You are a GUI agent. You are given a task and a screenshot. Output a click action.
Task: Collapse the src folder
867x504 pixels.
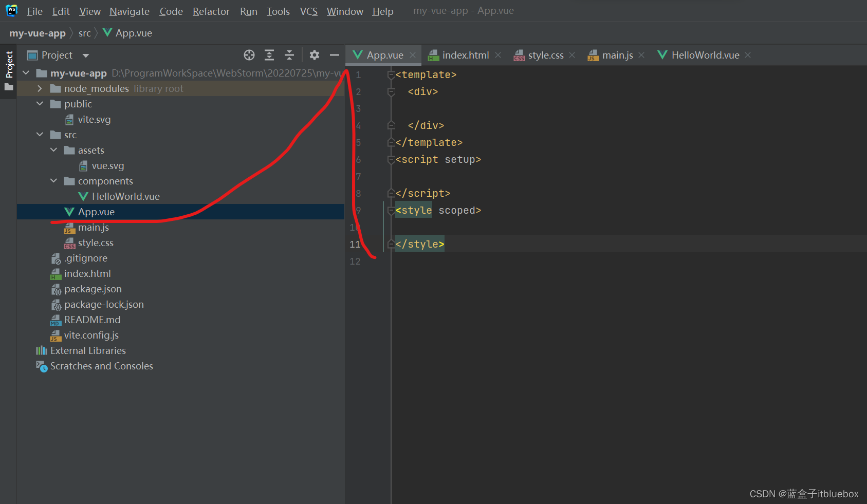tap(40, 135)
